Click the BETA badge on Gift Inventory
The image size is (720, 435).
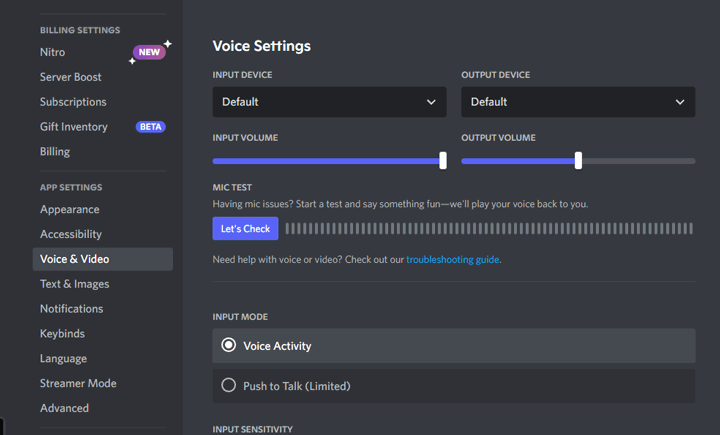click(151, 127)
